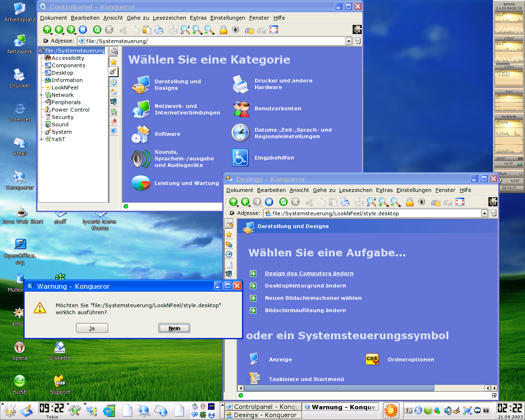525x420 pixels.
Task: Expand the YaST tree node
Action: coord(41,139)
